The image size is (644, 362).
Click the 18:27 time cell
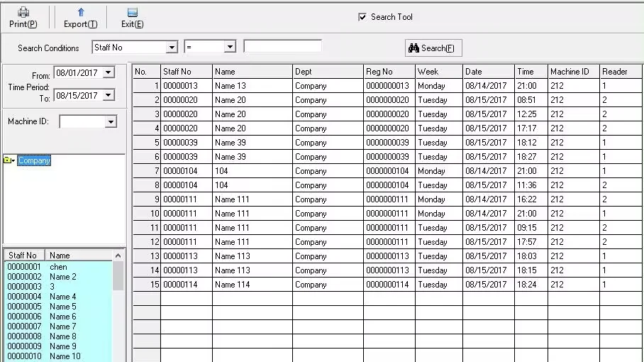click(531, 157)
